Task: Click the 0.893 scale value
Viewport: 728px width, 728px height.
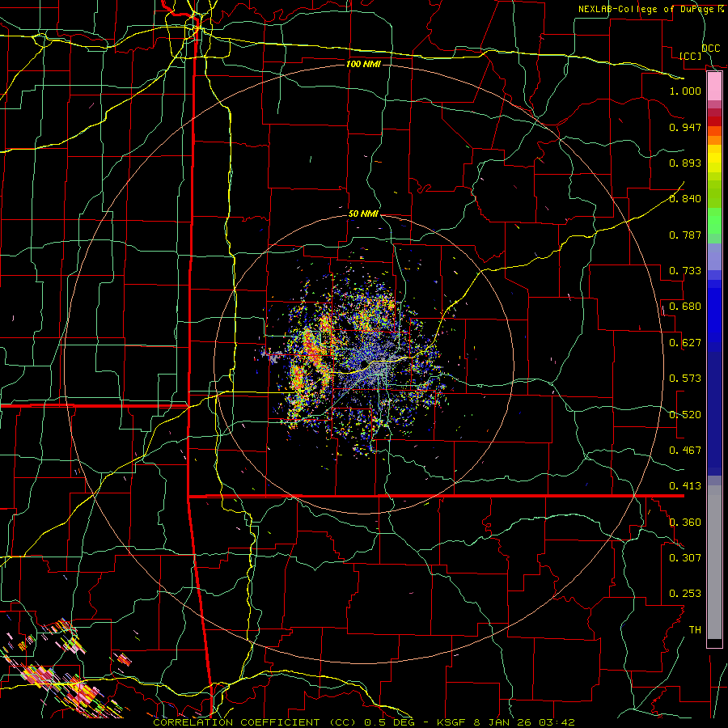Action: [x=685, y=163]
